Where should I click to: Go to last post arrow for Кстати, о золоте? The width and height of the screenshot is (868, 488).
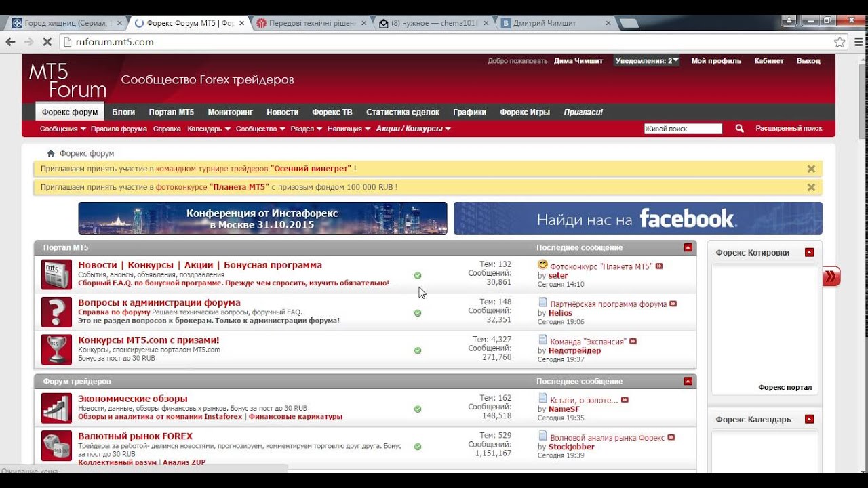tap(625, 400)
